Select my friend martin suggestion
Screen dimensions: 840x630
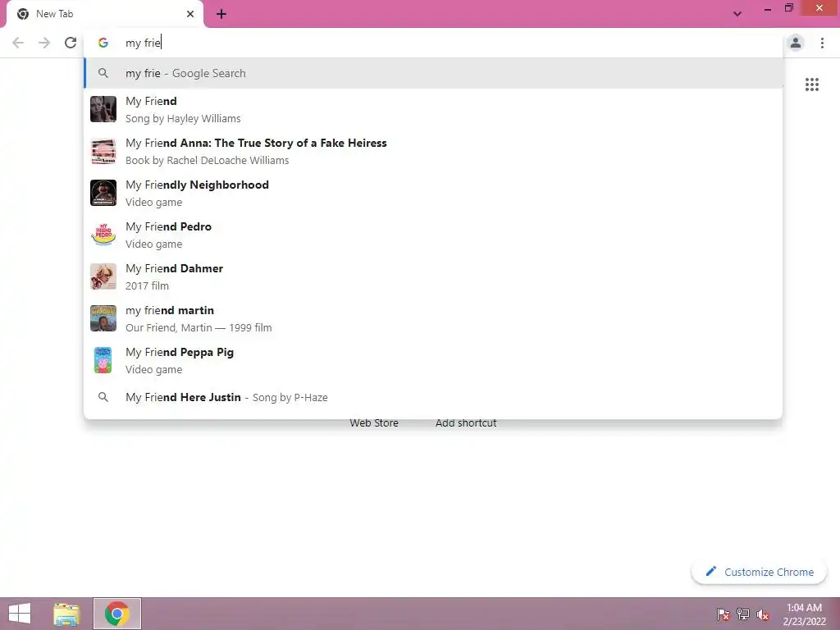point(433,318)
